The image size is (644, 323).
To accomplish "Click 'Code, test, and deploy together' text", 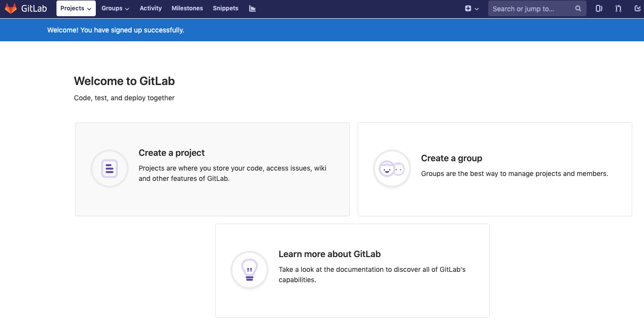I will coord(124,98).
